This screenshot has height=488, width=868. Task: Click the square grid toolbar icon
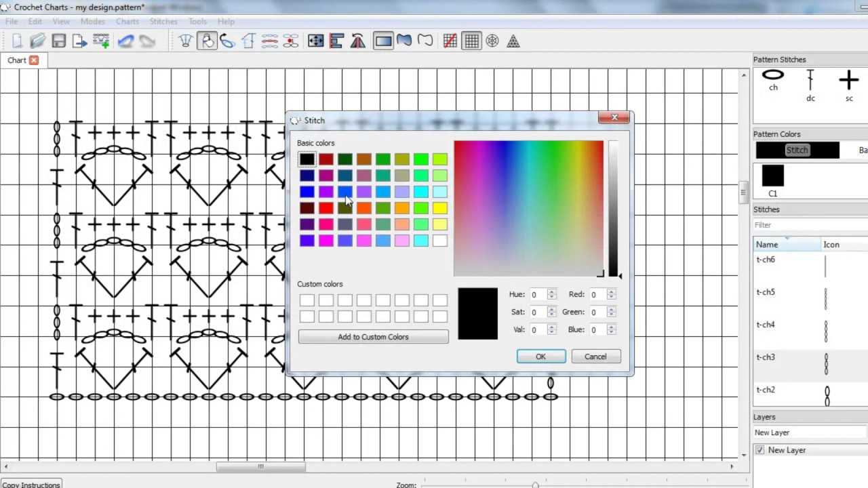click(471, 41)
